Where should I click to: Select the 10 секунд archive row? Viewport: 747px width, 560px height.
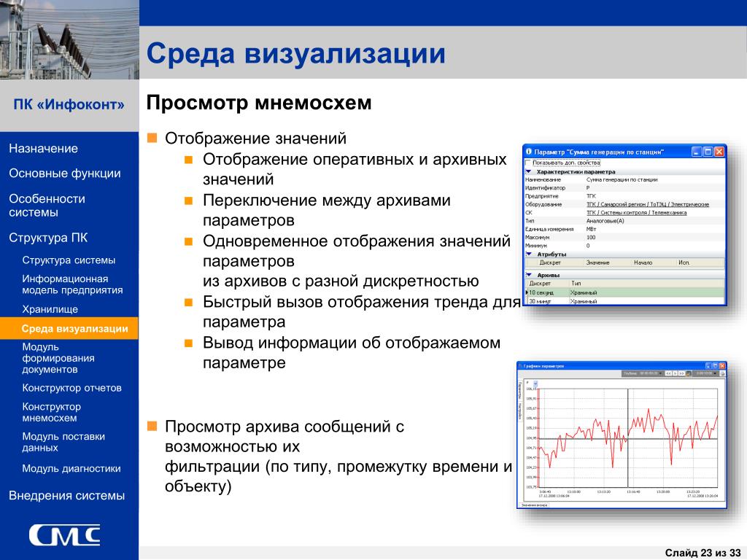[625, 292]
